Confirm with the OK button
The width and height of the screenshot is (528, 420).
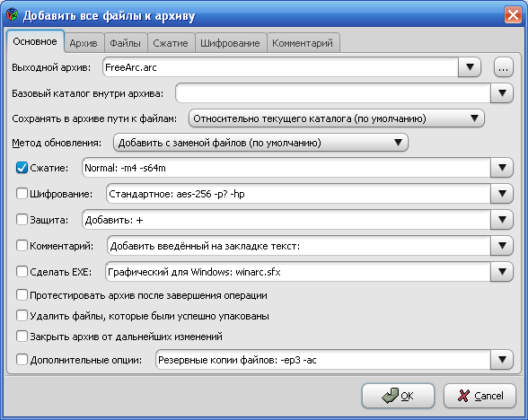pos(398,396)
